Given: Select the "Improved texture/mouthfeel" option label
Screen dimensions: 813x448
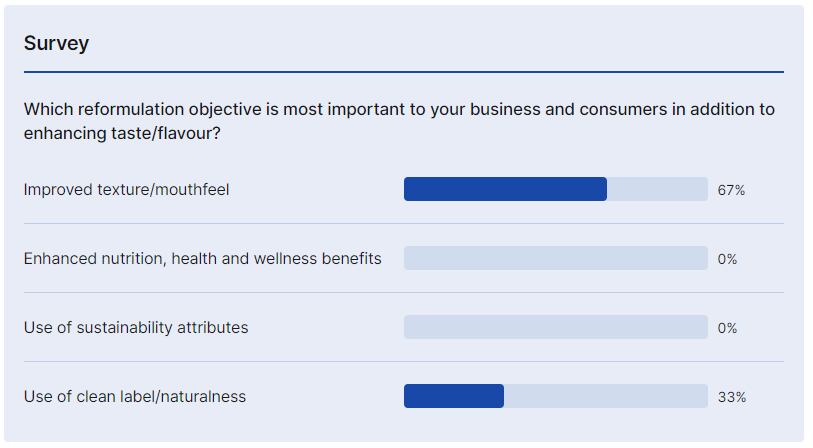Looking at the screenshot, I should [126, 189].
